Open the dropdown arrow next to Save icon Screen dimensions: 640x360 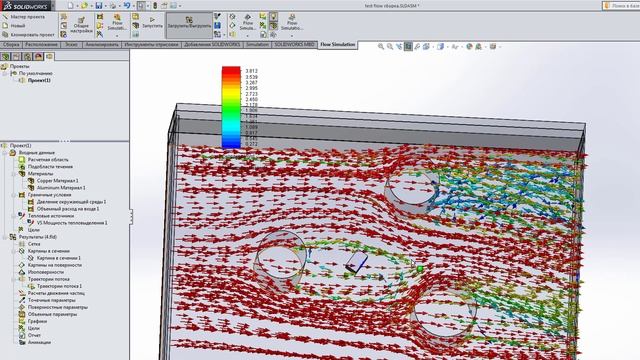[105, 6]
